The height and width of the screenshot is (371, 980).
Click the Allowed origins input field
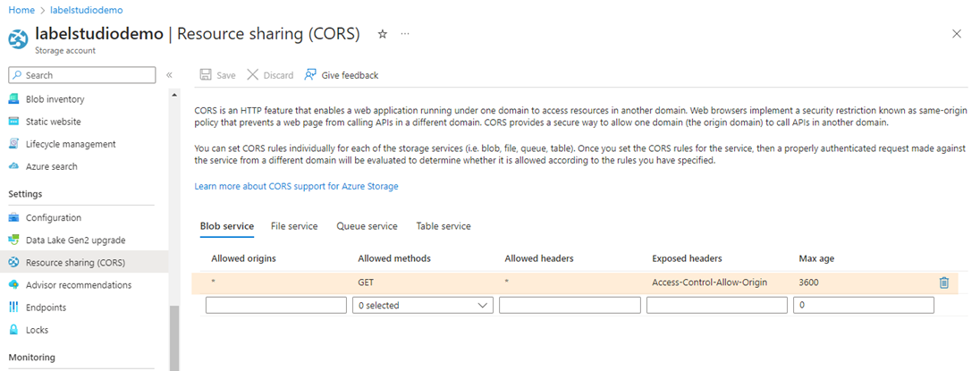275,305
